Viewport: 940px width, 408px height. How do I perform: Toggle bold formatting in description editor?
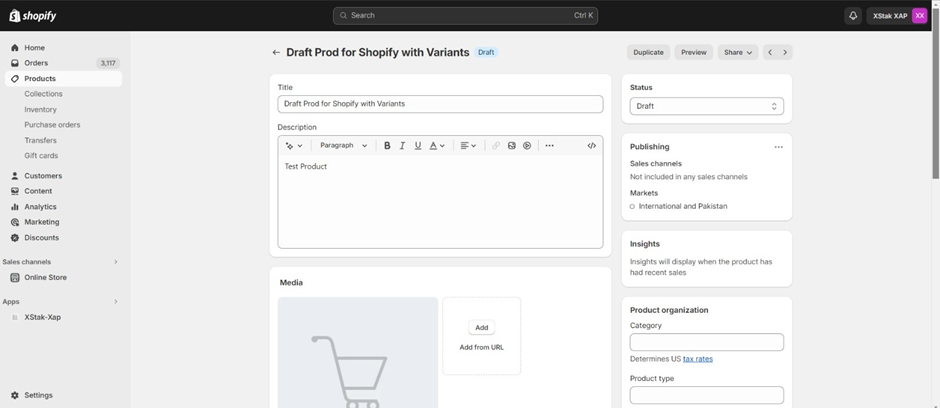pyautogui.click(x=387, y=146)
